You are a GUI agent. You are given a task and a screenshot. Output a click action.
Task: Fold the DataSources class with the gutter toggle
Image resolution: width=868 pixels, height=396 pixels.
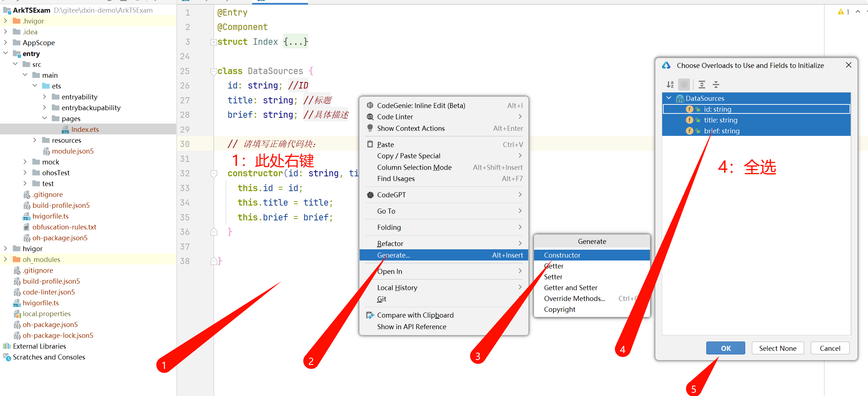(214, 71)
